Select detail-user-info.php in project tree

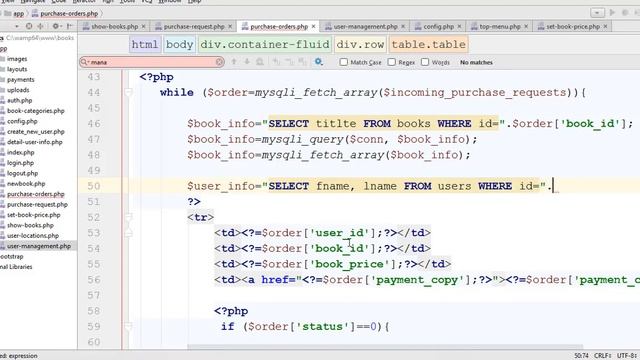tap(34, 142)
